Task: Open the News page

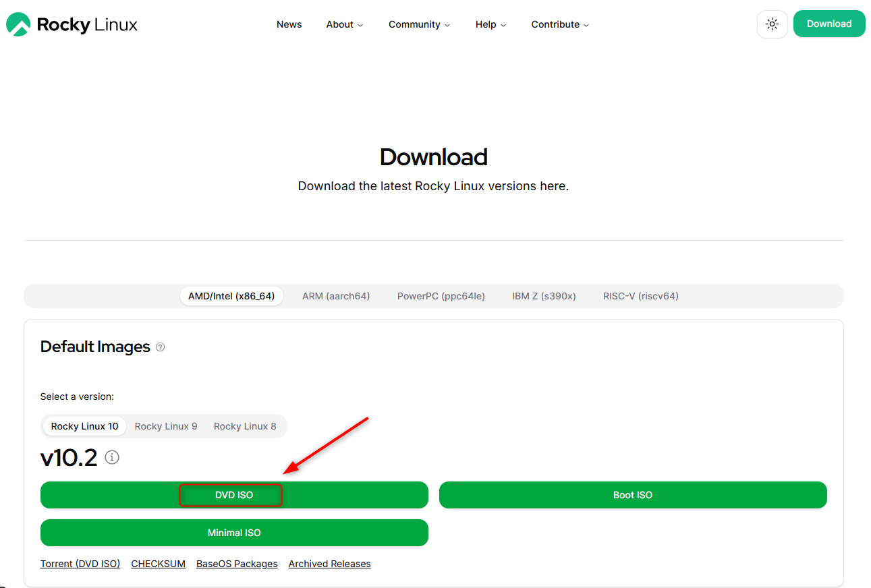Action: 289,24
